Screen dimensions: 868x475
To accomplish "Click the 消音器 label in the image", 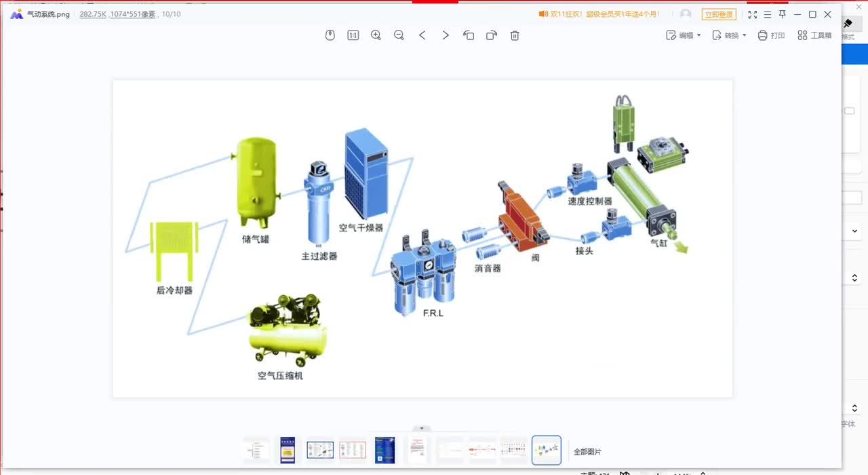I will (488, 268).
